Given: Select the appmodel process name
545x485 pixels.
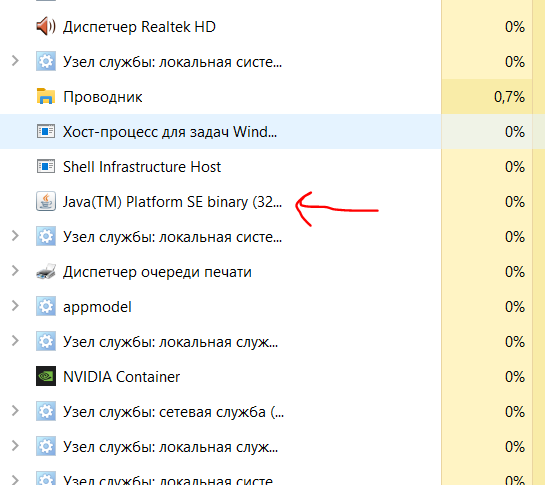Looking at the screenshot, I should [97, 307].
